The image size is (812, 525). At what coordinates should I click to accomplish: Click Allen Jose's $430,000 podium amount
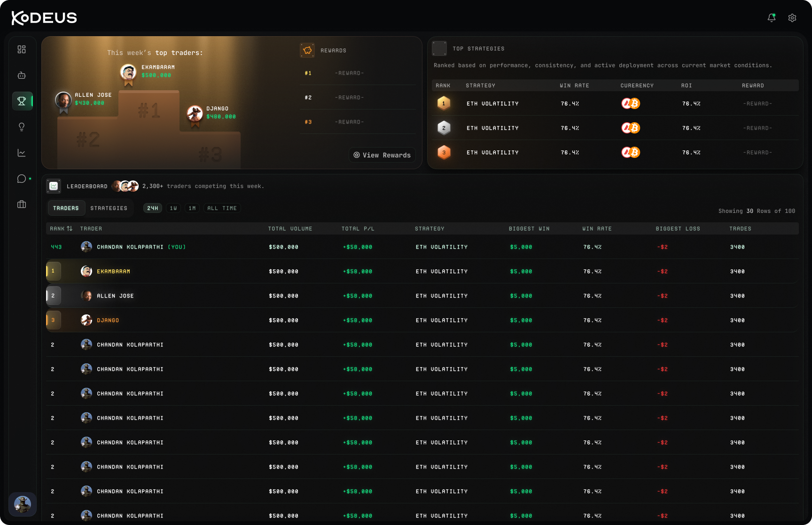pos(90,103)
